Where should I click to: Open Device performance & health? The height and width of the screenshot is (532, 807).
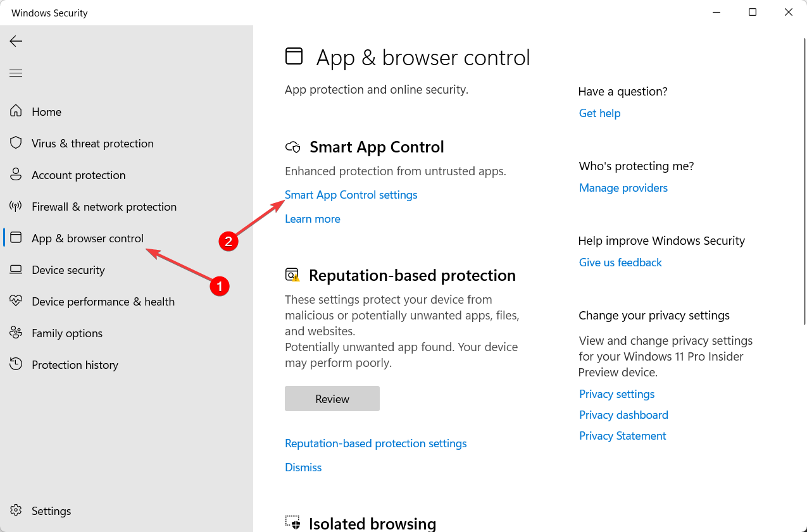pos(103,301)
